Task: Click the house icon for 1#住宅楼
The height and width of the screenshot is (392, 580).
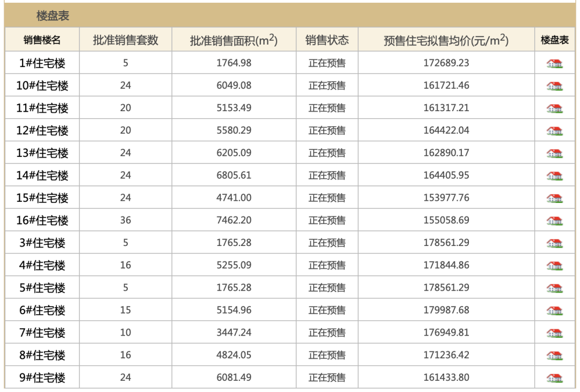Action: pyautogui.click(x=554, y=64)
